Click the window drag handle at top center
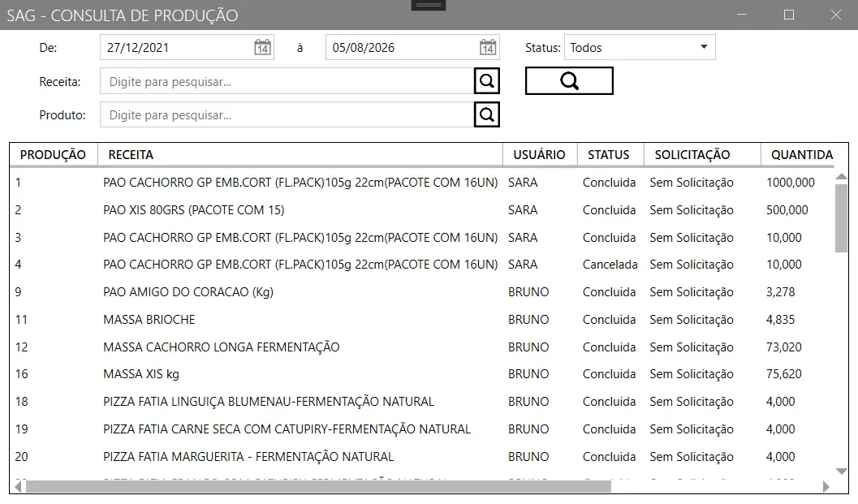858x504 pixels. (429, 5)
